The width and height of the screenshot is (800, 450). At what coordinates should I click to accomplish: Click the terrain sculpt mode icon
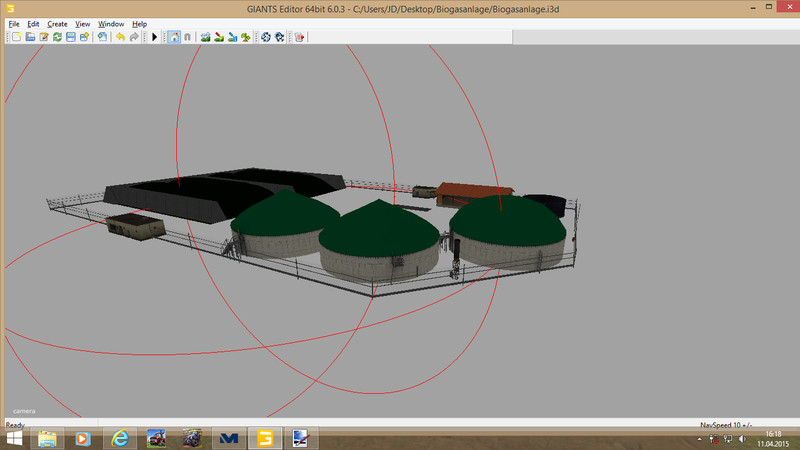point(205,37)
